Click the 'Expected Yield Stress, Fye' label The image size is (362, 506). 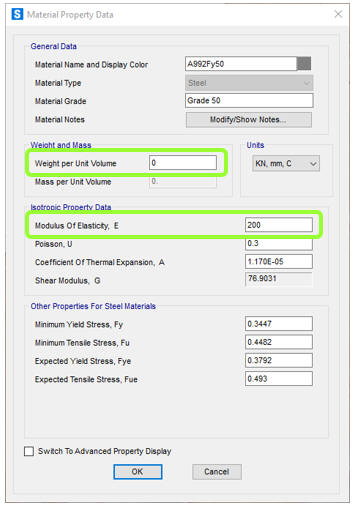83,361
